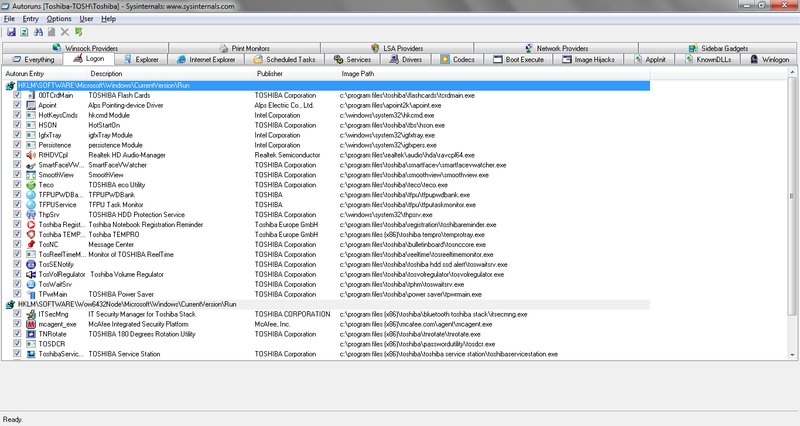
Task: Click 'TOSHIBA 180 Degrees Rotation Utility' description
Action: [x=142, y=334]
